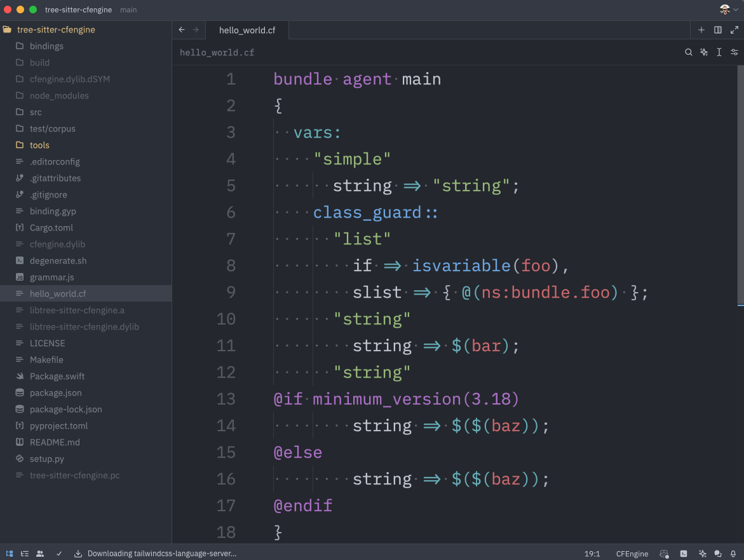The height and width of the screenshot is (560, 744).
Task: Click the main branch name in title bar
Action: pyautogui.click(x=128, y=10)
